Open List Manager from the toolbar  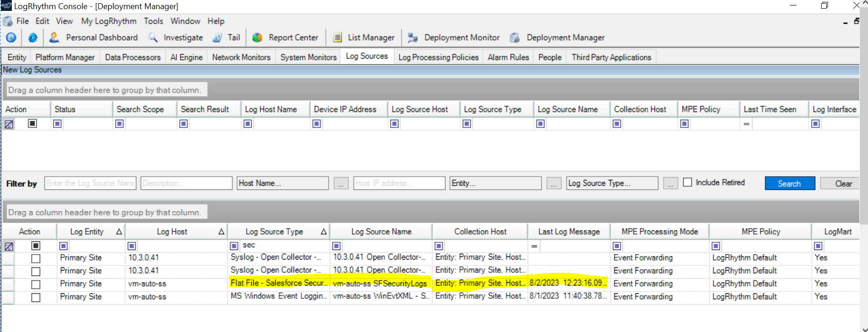click(337, 38)
